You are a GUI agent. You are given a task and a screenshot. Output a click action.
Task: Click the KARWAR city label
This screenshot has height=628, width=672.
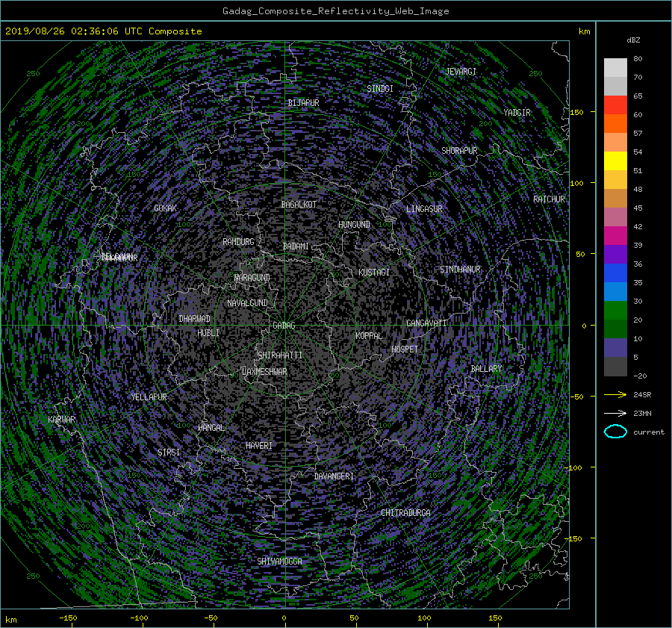[62, 420]
